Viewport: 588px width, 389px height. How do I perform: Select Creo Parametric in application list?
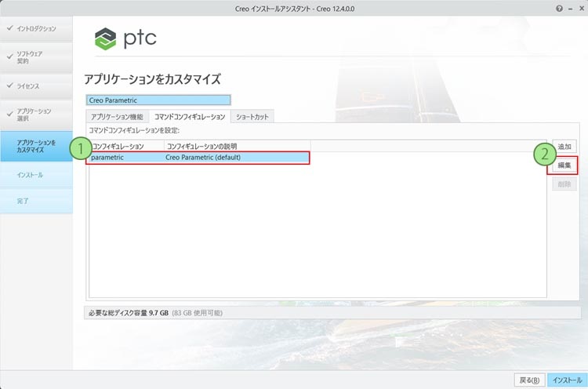click(158, 100)
